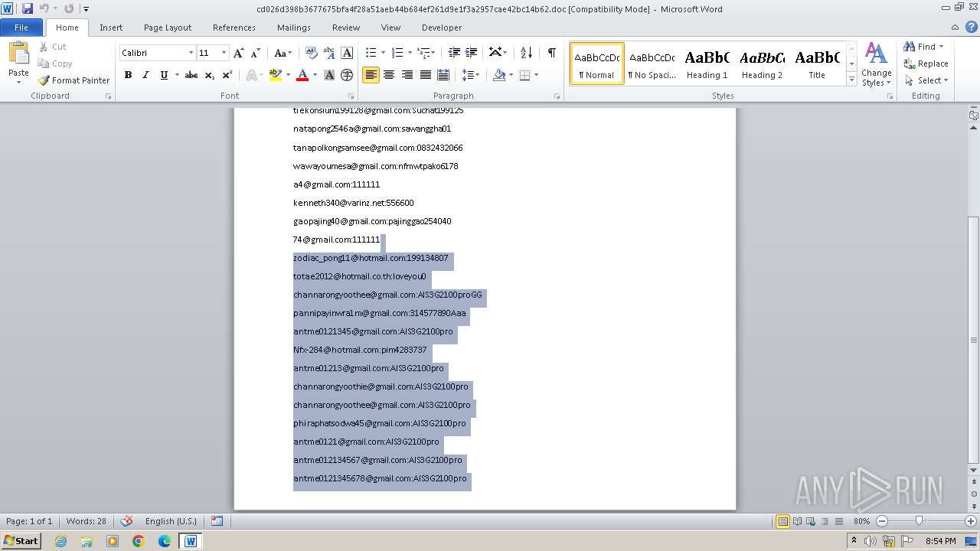Click the Cut command
Viewport: 980px width, 551px height.
click(52, 47)
